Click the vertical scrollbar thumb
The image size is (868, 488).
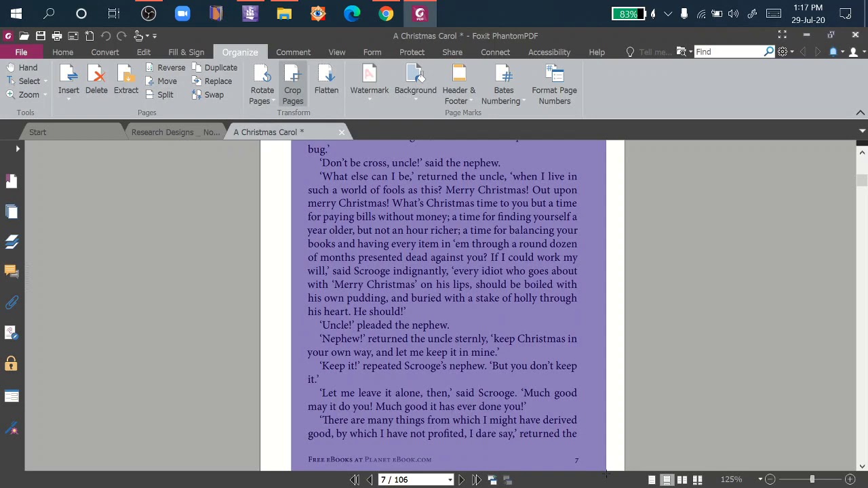pyautogui.click(x=862, y=180)
